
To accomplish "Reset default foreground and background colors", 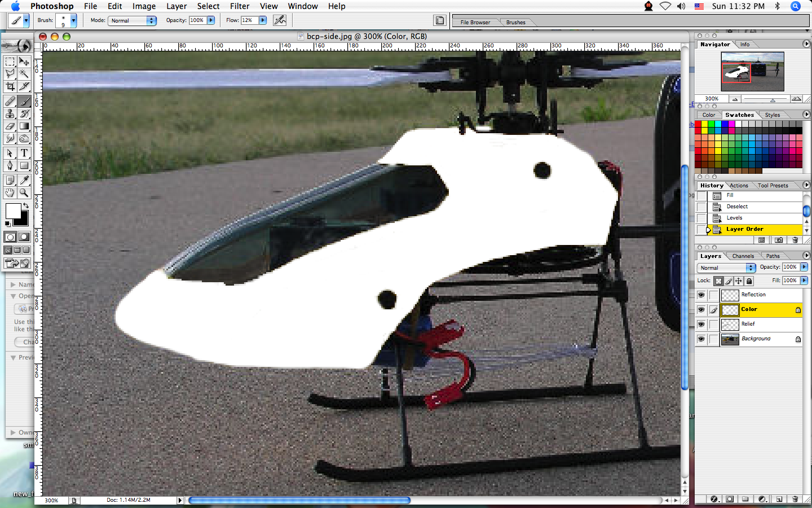I will point(7,224).
